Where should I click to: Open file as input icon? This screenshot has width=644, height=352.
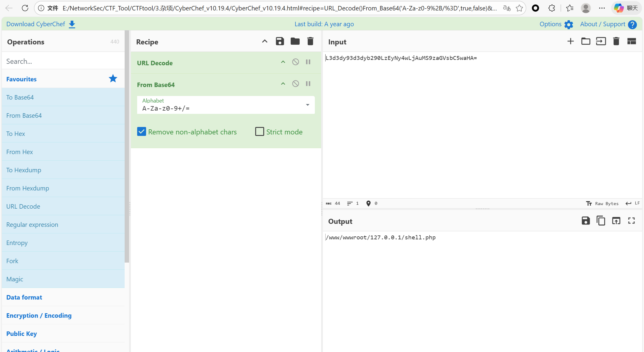[x=601, y=41]
